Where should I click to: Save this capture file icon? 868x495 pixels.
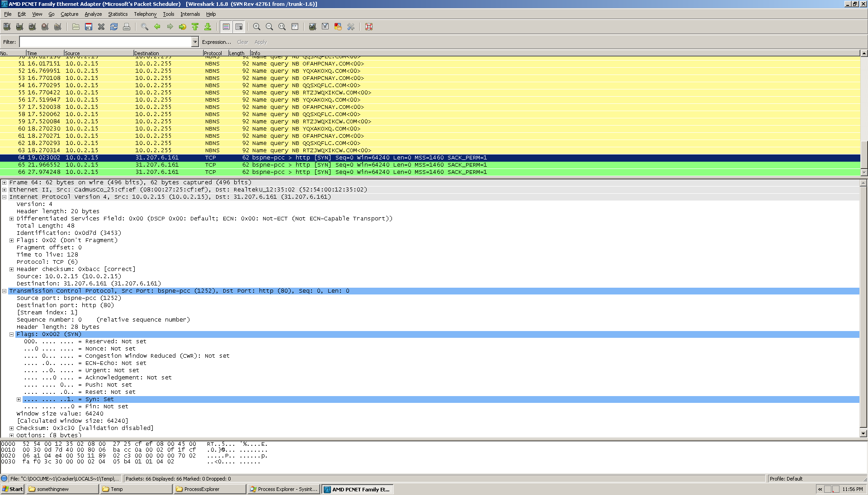(89, 27)
